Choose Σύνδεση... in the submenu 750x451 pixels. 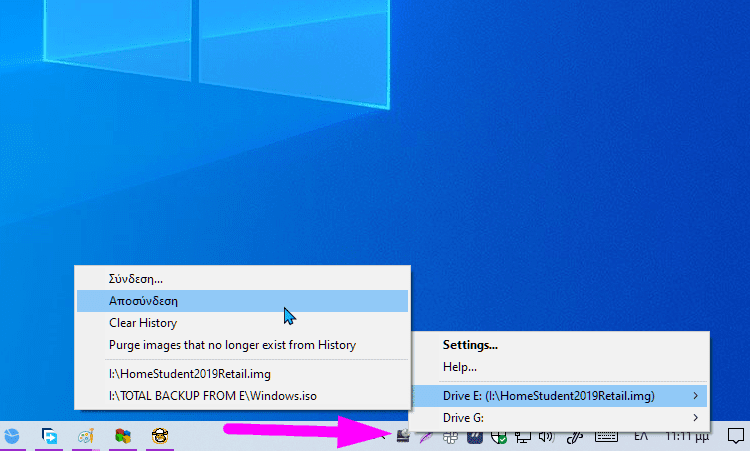243,279
